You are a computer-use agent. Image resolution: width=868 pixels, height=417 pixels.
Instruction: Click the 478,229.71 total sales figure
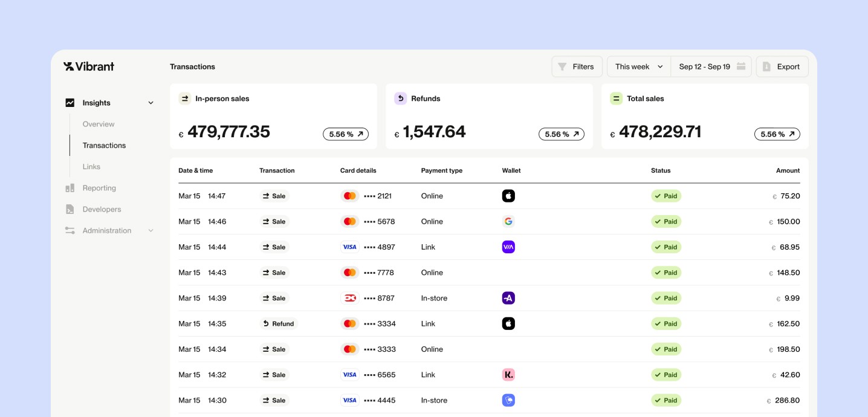coord(660,132)
